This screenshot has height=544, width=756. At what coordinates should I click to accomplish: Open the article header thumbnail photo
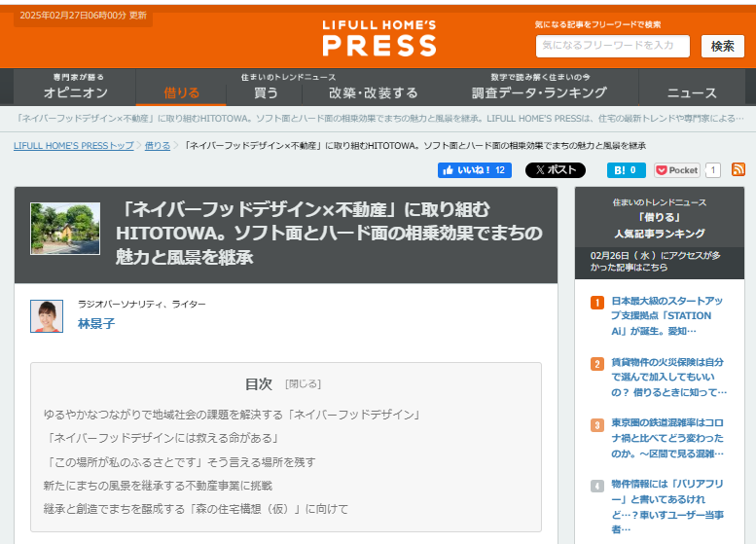click(65, 229)
